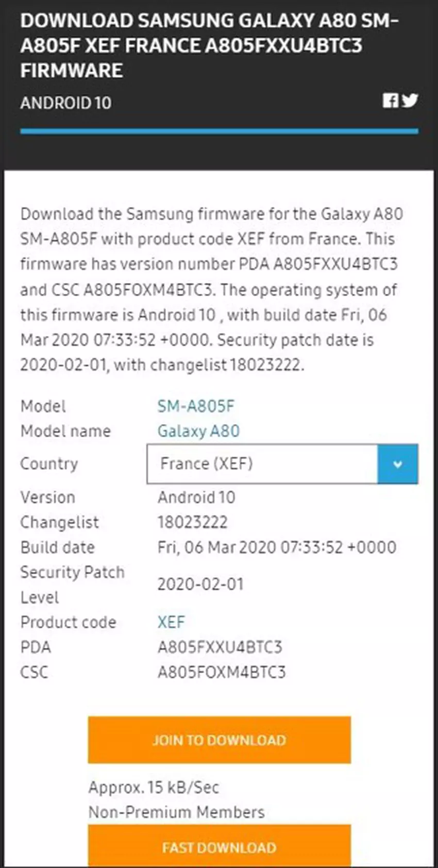Click the blue dropdown arrow beside France (XEF)
Screen dimensions: 438x868
pyautogui.click(x=397, y=464)
